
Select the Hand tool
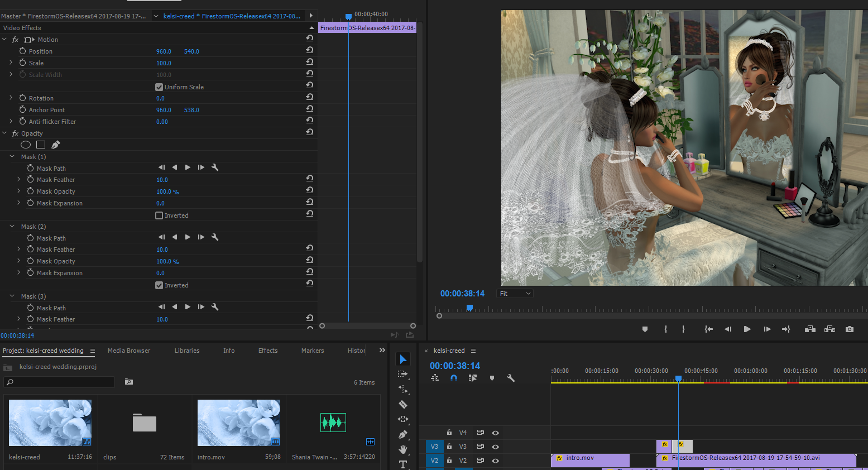[403, 449]
